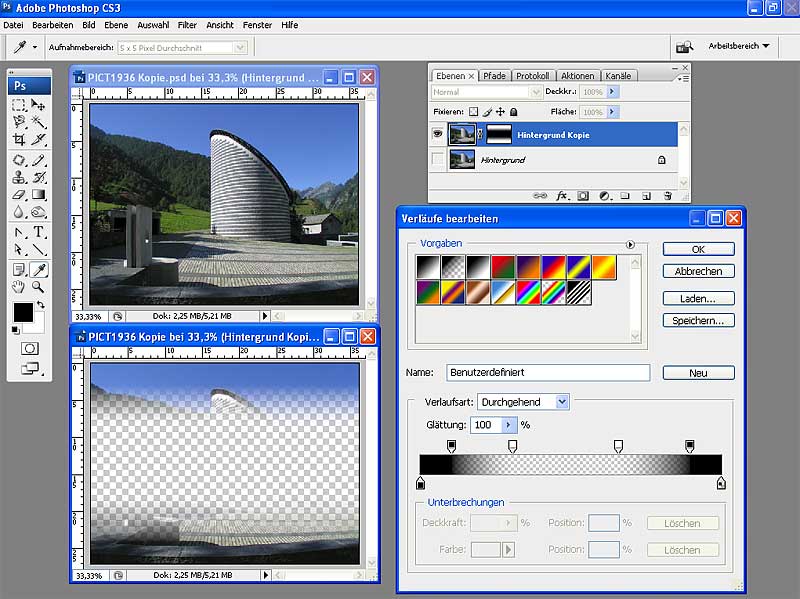Viewport: 800px width, 599px height.
Task: Show the Hintergrund layer visibility box
Action: (x=438, y=159)
